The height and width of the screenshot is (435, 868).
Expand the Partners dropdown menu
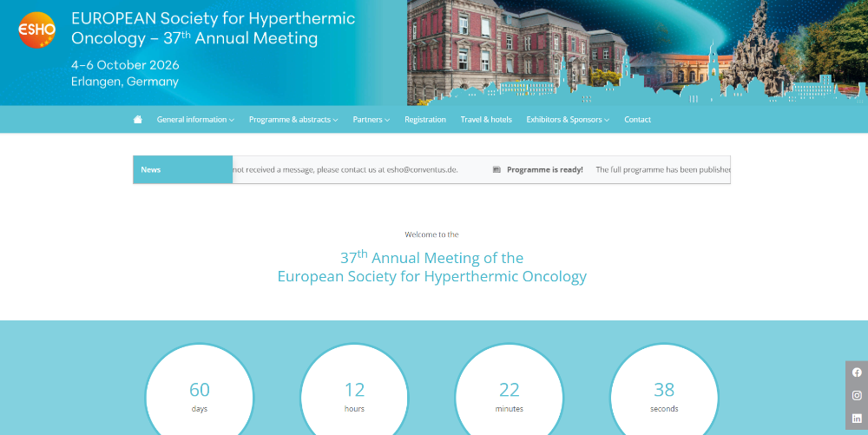click(372, 120)
